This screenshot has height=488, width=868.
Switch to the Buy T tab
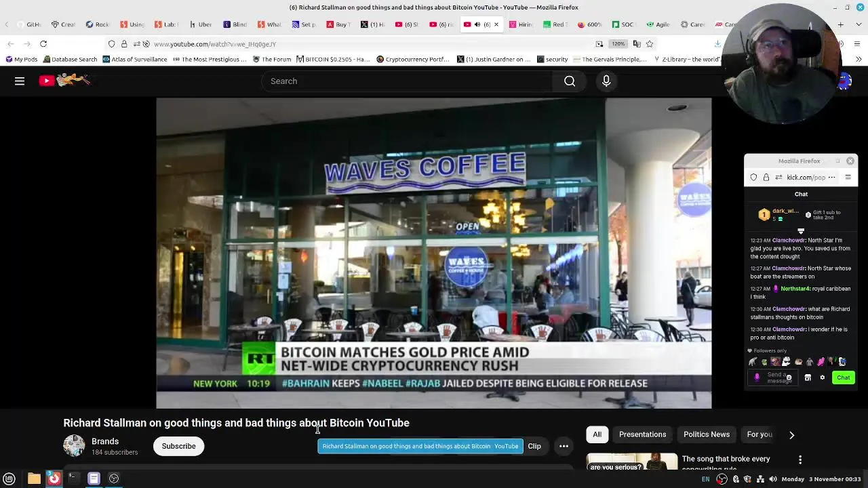[338, 24]
